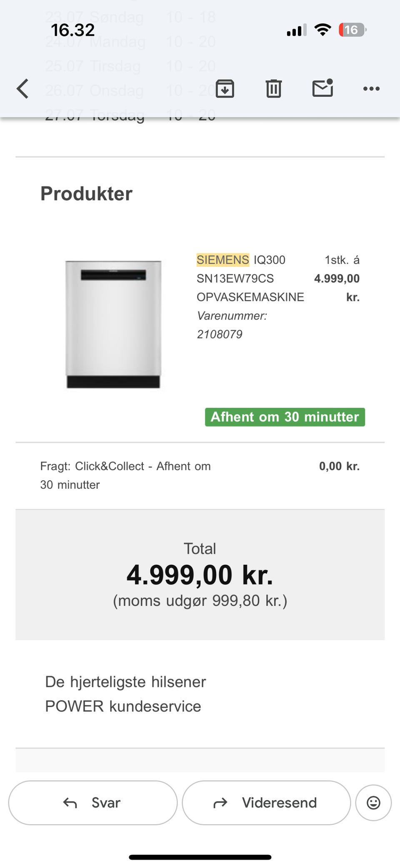Tap the home indicator bar
Image resolution: width=400 pixels, height=868 pixels.
coord(200,857)
